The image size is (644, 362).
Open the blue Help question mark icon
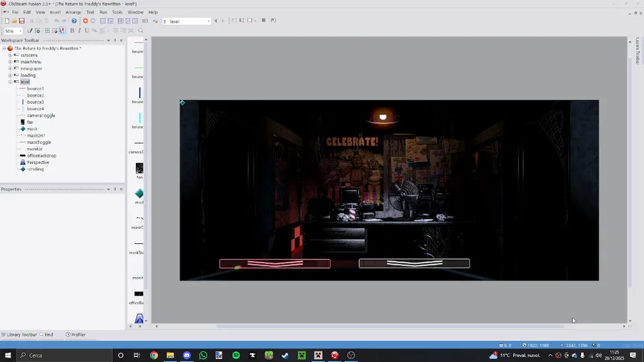(x=74, y=21)
